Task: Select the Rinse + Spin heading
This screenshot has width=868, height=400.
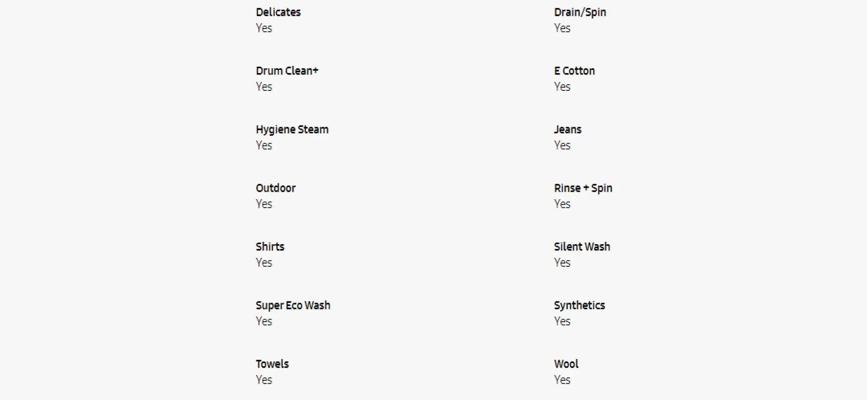Action: tap(583, 189)
